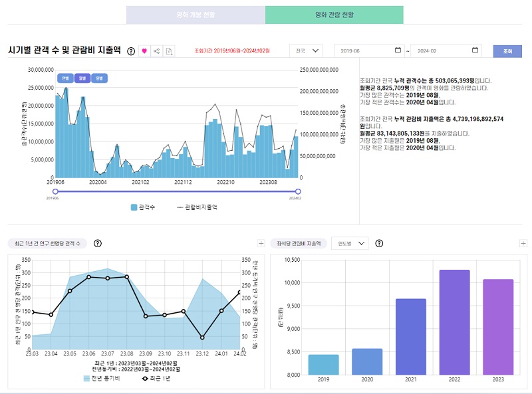
Task: Select the 월별 period toggle
Action: [82, 78]
